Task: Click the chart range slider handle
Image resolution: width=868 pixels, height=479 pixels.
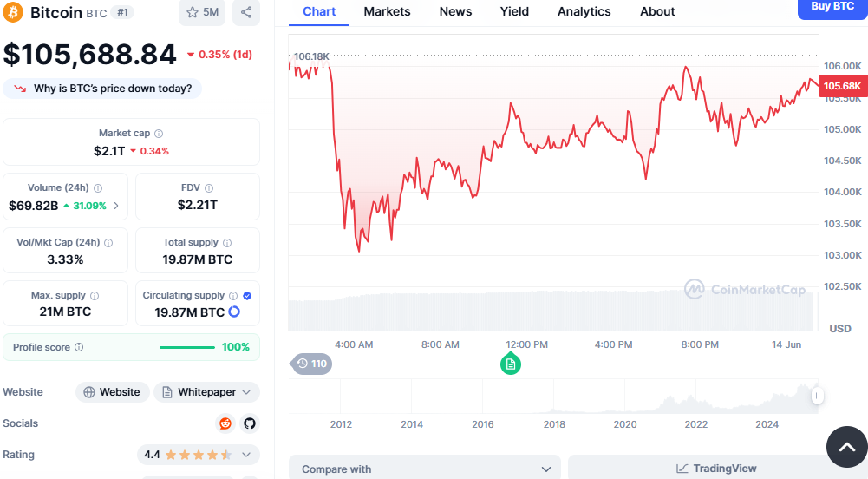Action: (817, 396)
